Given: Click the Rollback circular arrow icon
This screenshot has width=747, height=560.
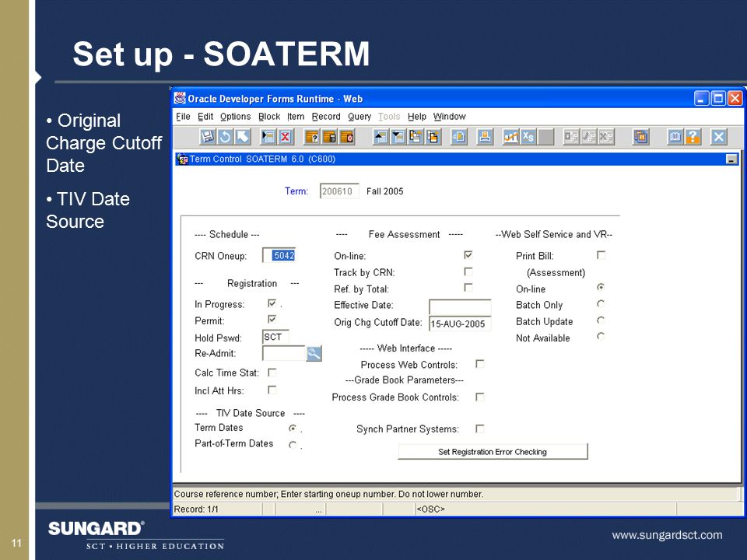Looking at the screenshot, I should (225, 137).
